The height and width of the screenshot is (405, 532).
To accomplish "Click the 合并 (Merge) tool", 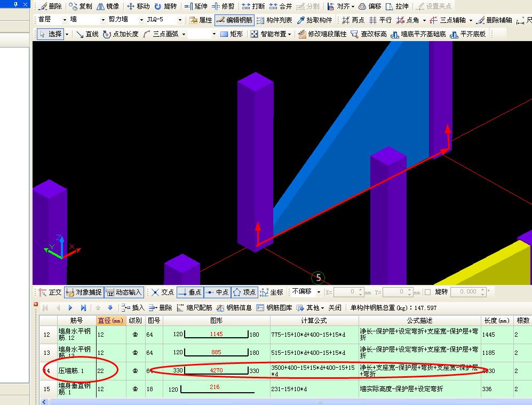I will point(281,6).
